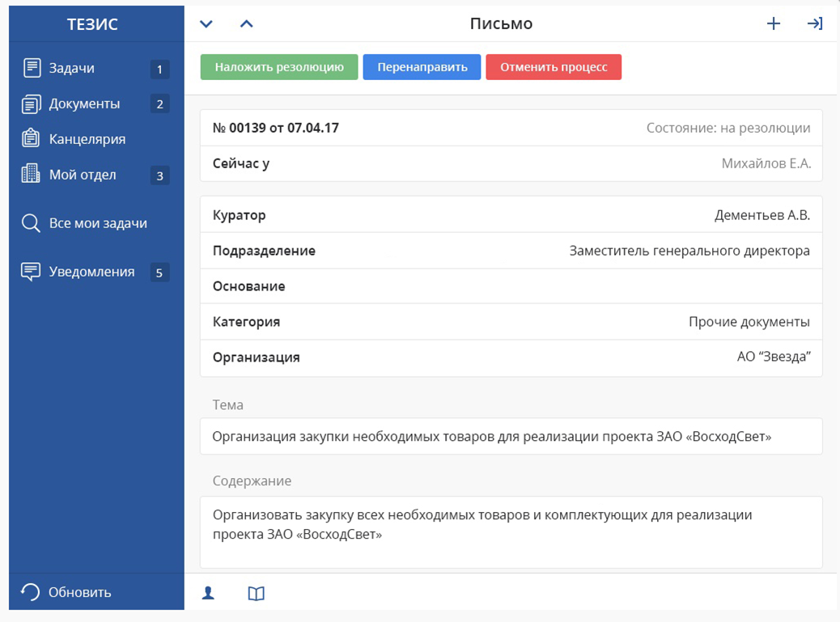Open the person profile icon at bottom

(208, 594)
